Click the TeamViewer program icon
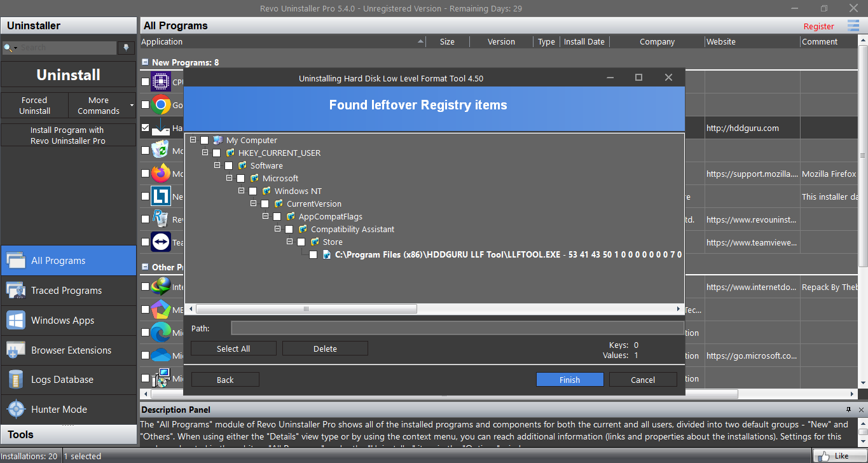 161,242
